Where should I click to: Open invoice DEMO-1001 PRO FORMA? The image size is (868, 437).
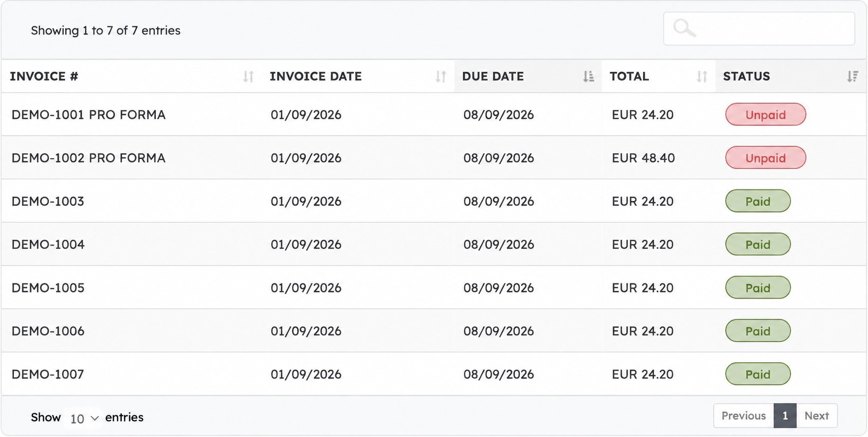coord(88,115)
